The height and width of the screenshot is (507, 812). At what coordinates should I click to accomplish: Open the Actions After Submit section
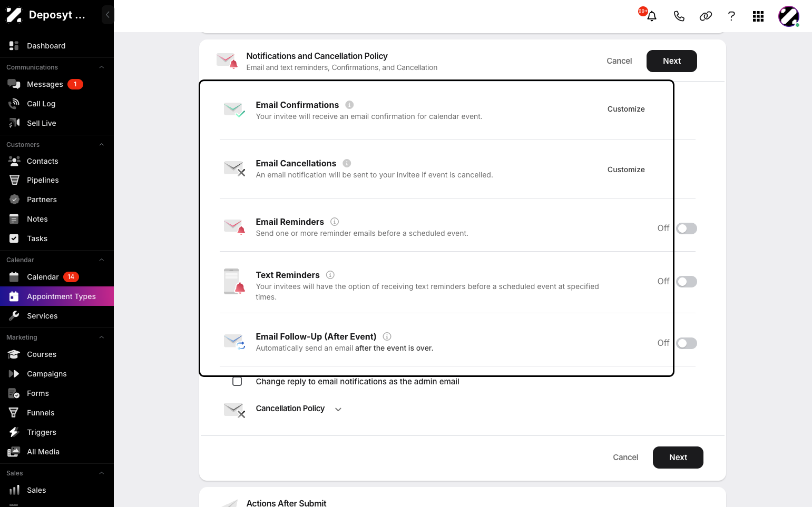click(x=286, y=503)
